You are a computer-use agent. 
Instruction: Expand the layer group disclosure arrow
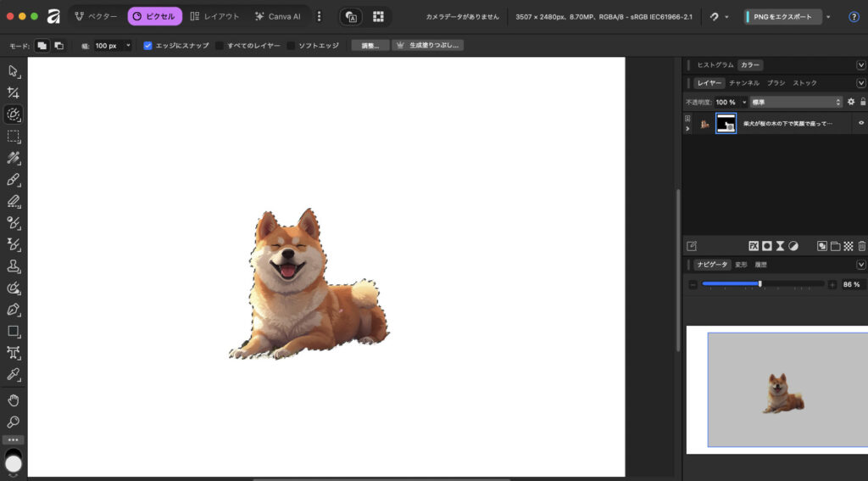coord(688,129)
